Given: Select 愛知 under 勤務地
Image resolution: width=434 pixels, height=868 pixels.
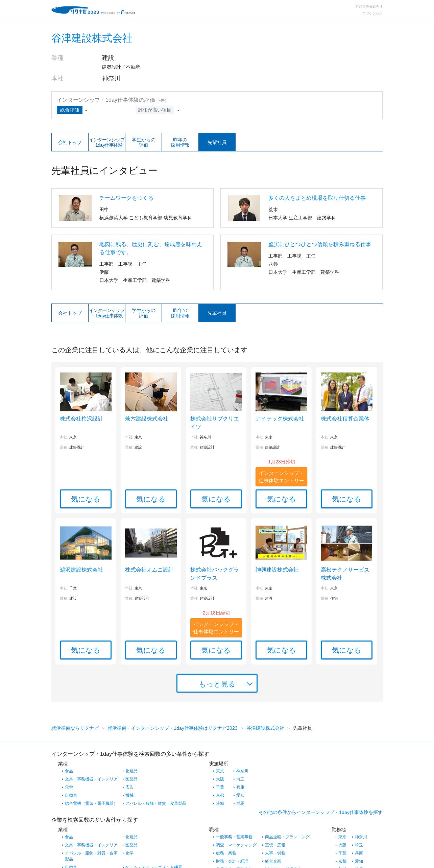Looking at the screenshot, I should [x=359, y=861].
